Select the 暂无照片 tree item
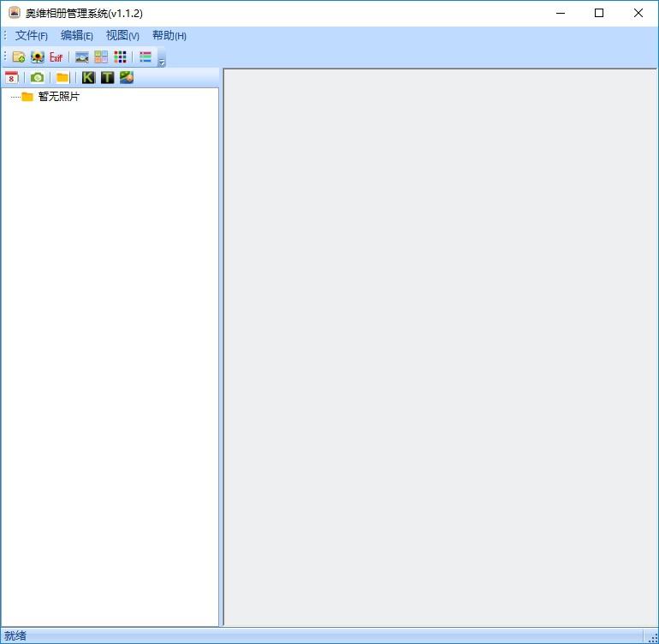The image size is (659, 644). (58, 97)
